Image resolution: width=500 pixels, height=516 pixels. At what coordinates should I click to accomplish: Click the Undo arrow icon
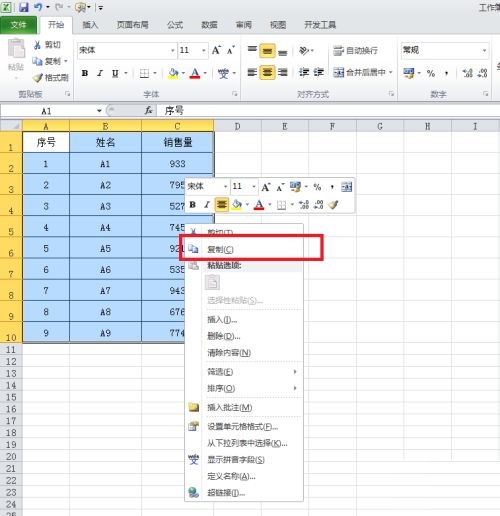coord(38,7)
